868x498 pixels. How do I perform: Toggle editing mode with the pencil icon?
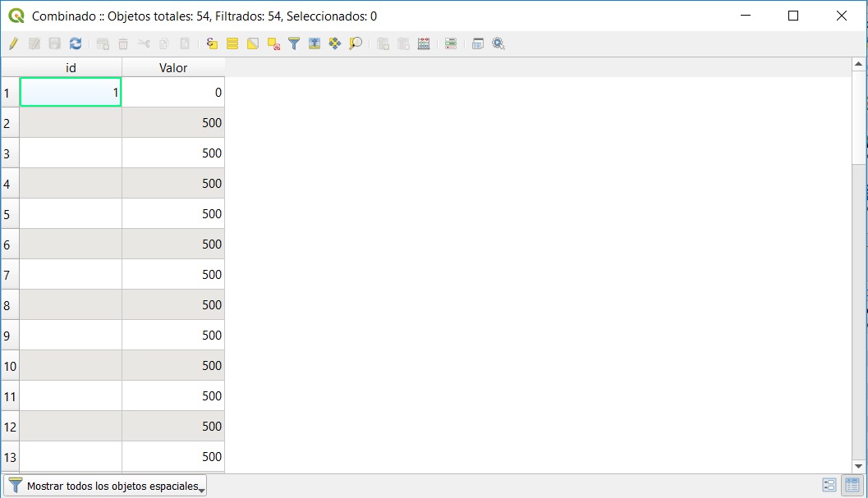coord(13,43)
